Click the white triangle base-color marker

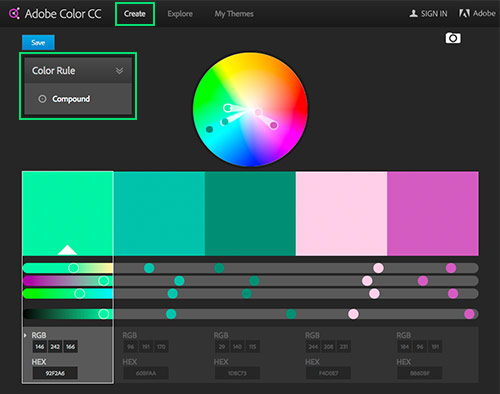tap(67, 250)
